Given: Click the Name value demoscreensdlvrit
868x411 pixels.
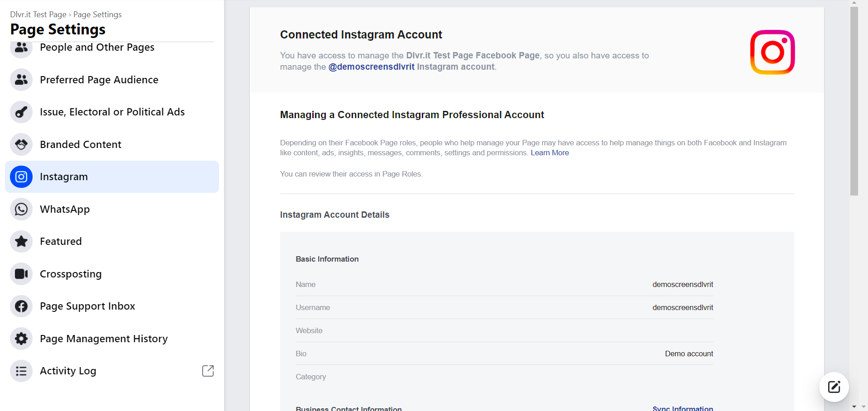Looking at the screenshot, I should click(682, 284).
